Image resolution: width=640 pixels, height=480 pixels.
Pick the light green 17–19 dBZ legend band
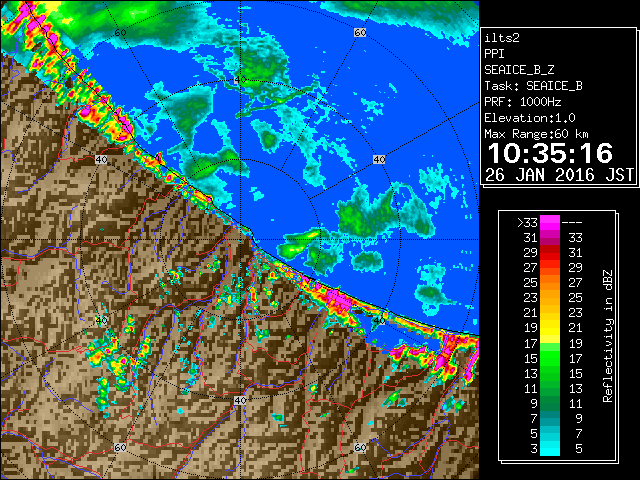click(x=550, y=343)
